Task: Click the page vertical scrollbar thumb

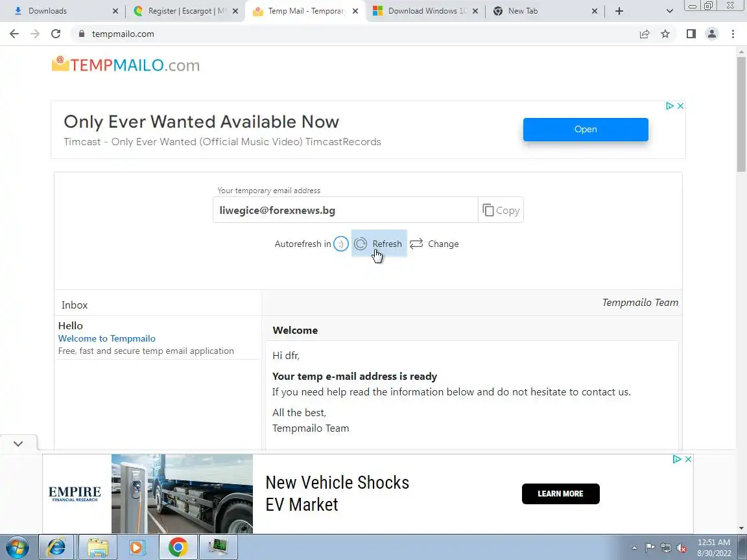Action: click(741, 114)
